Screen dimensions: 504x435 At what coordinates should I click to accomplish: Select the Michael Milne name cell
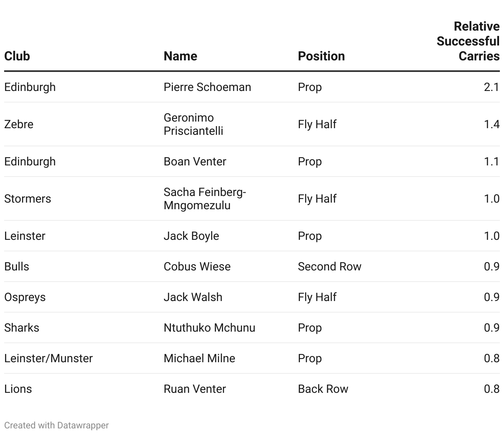199,358
